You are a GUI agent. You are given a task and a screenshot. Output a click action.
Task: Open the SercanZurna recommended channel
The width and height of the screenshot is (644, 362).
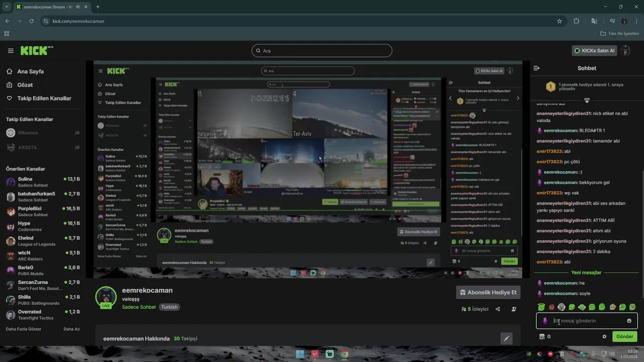pos(43,285)
